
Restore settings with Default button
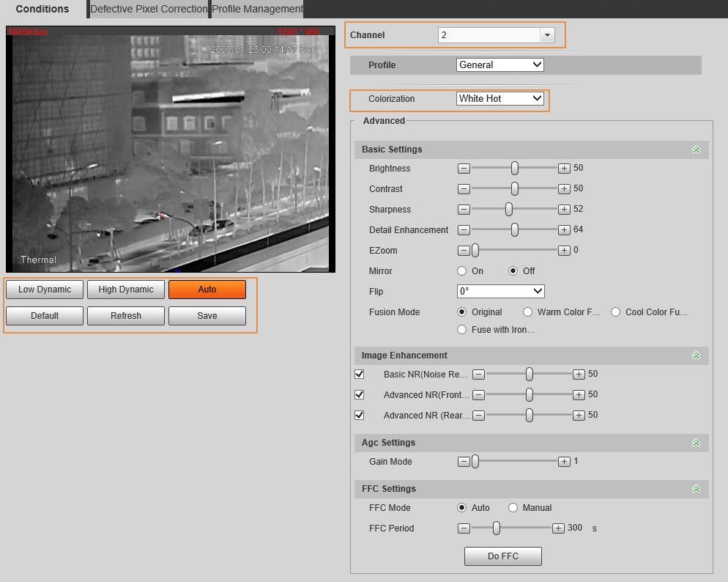click(x=45, y=316)
